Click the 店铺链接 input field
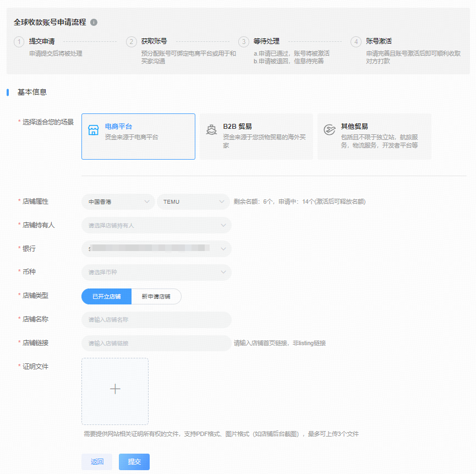This screenshot has height=474, width=476. pos(156,343)
